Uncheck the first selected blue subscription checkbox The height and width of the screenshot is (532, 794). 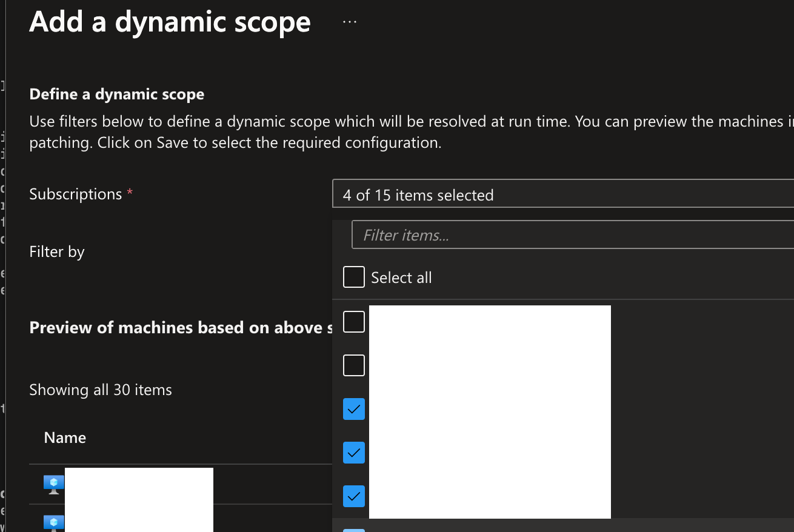tap(353, 409)
